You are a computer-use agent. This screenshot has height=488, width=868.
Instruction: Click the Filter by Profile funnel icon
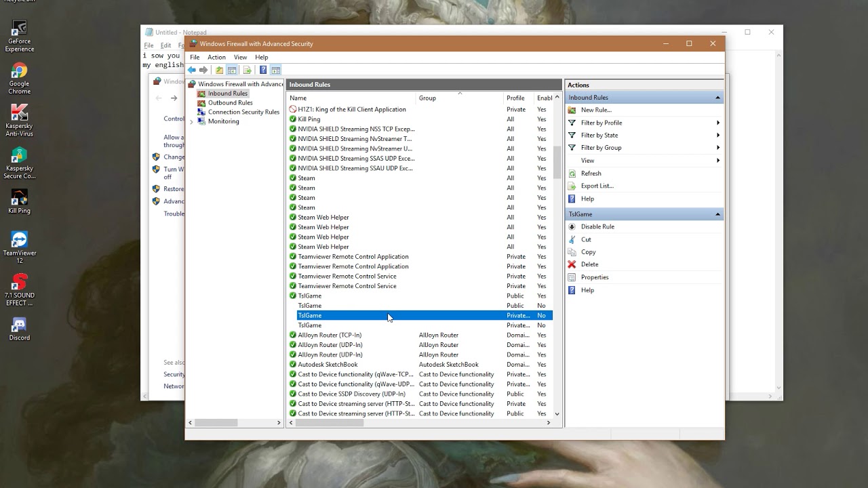click(572, 123)
